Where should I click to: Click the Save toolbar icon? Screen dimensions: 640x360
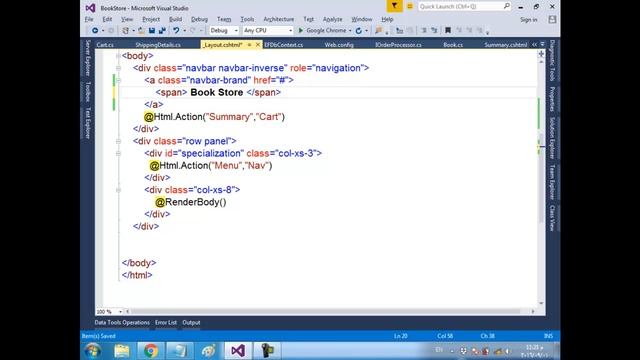(x=152, y=31)
